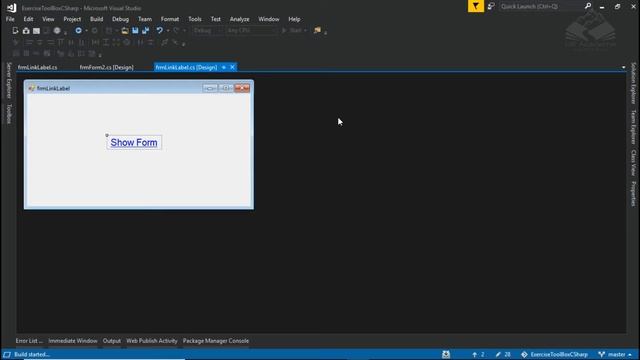Open the Error List panel tab
Image resolution: width=640 pixels, height=360 pixels.
click(29, 341)
